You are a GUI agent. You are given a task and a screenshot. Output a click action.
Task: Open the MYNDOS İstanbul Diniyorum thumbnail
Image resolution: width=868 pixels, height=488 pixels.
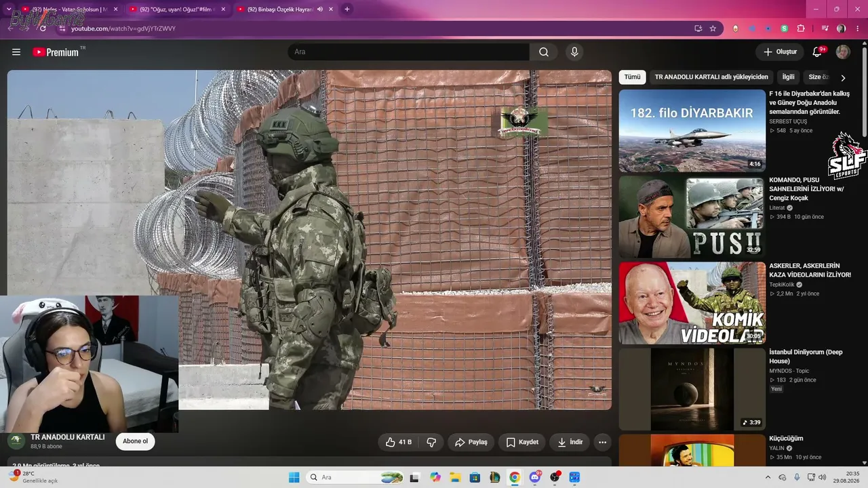692,389
